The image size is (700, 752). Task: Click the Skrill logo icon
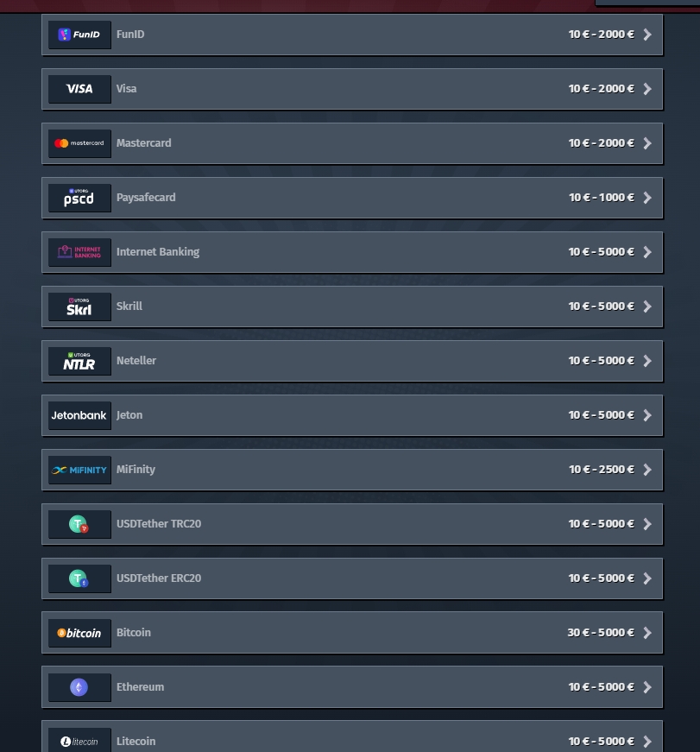79,306
